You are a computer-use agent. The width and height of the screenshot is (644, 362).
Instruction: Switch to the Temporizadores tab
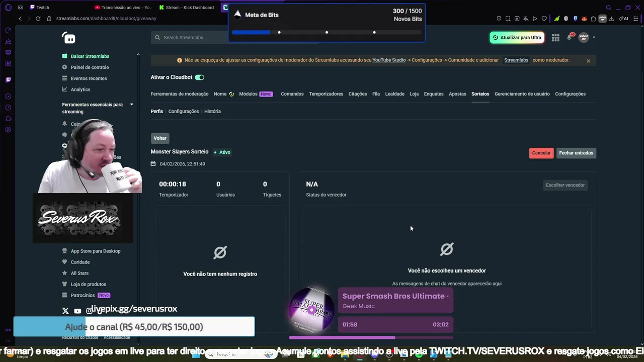pyautogui.click(x=326, y=94)
